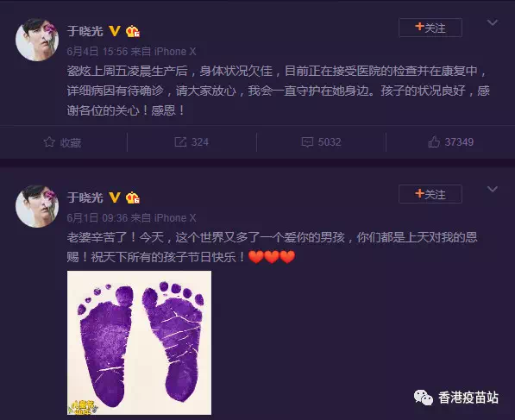Expand the second post's chevron options menu
Image resolution: width=515 pixels, height=420 pixels.
[493, 189]
